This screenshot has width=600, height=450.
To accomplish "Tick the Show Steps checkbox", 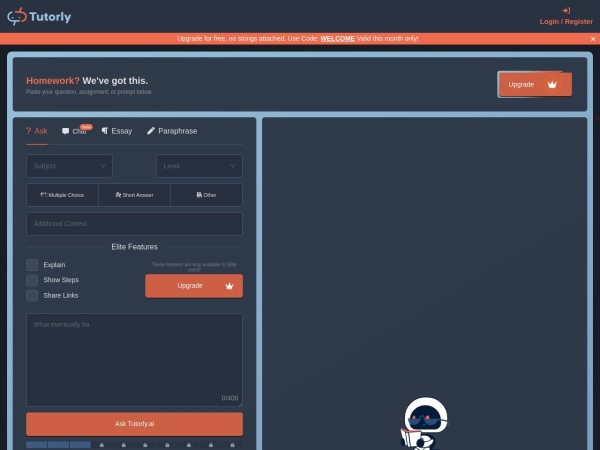I will 32,280.
